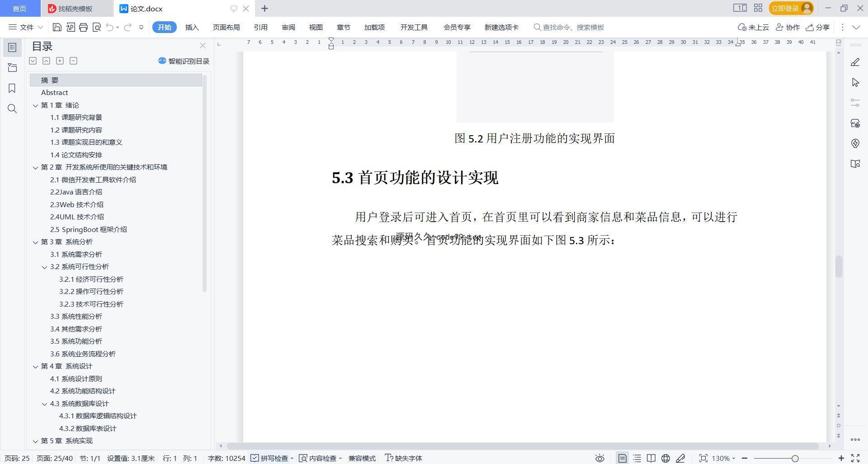Click the zoom slider handle

[x=795, y=458]
